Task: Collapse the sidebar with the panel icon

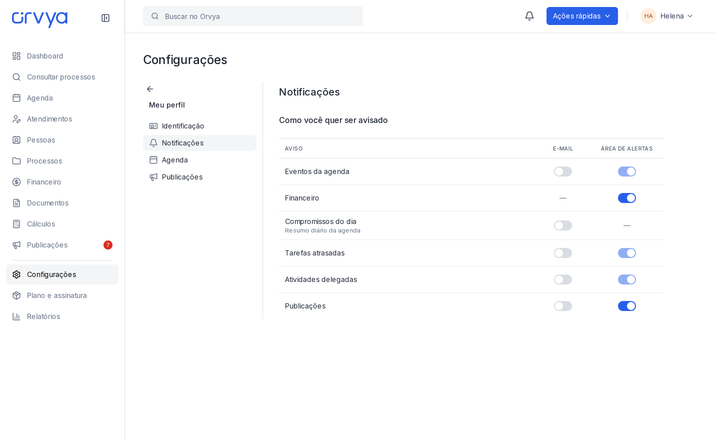Action: [x=106, y=18]
